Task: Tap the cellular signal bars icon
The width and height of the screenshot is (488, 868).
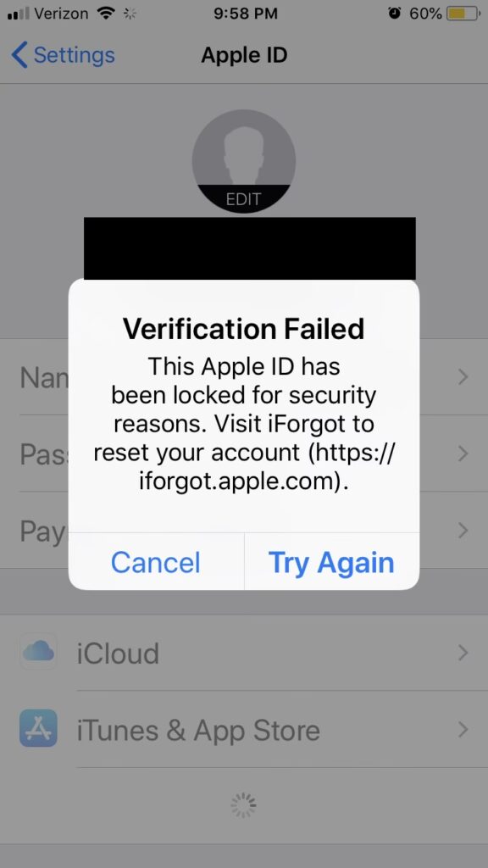Action: (x=19, y=14)
